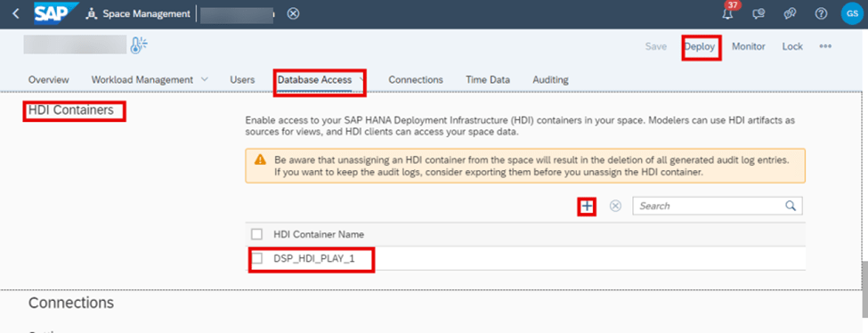Expand the Database Access dropdown arrow
The image size is (868, 333).
click(x=361, y=79)
